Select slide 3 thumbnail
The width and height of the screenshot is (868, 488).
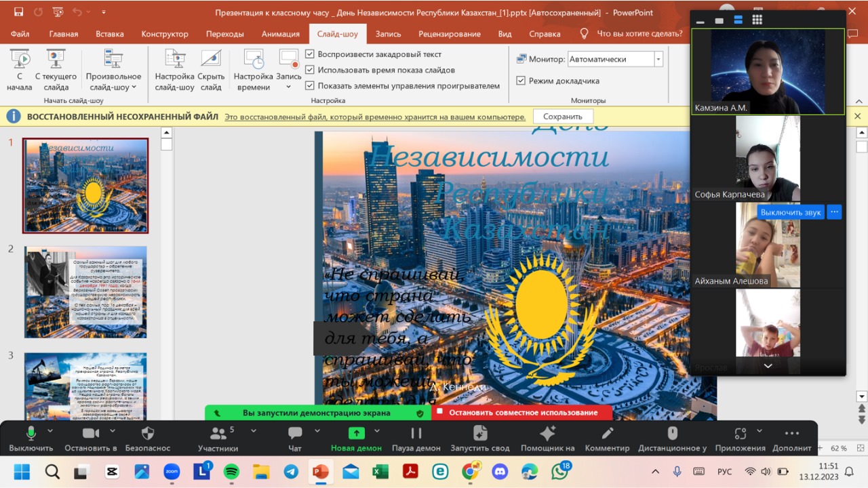tap(85, 386)
